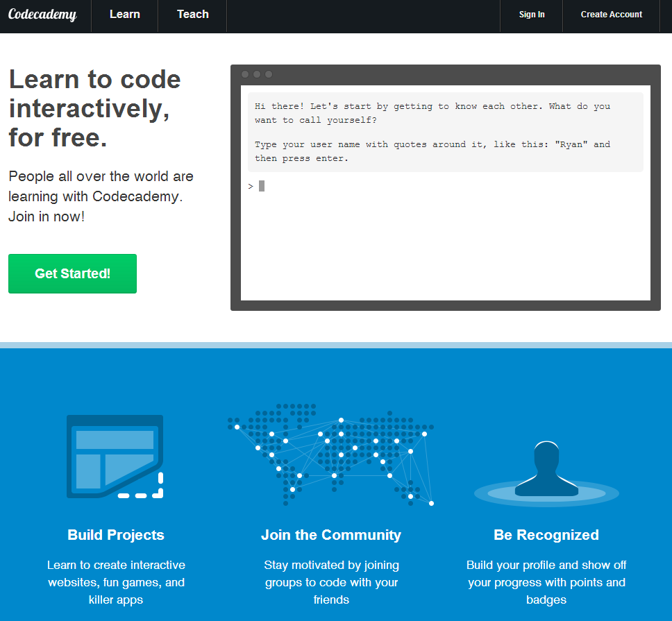This screenshot has height=621, width=672.
Task: Click the 'People all over the world' paragraph
Action: tap(101, 196)
